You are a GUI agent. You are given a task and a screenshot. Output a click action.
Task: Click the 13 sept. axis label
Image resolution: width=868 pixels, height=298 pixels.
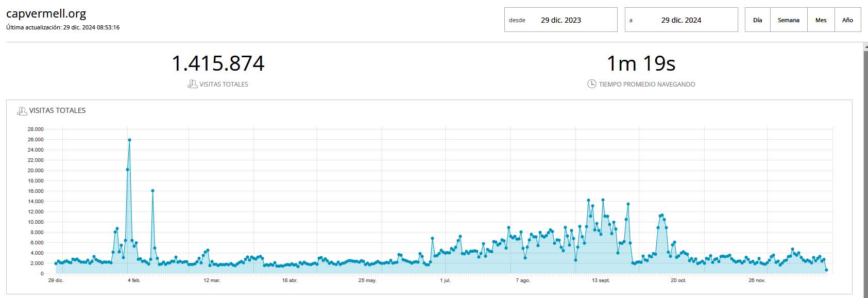pos(601,280)
